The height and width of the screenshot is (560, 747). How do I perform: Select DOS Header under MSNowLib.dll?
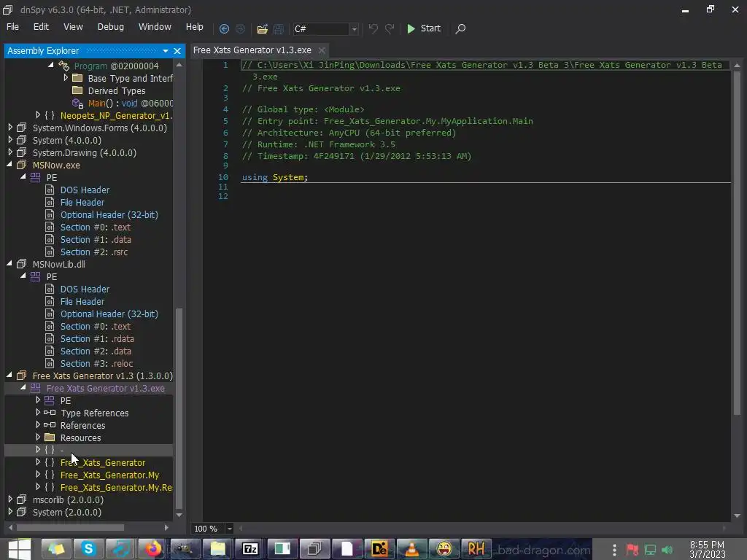click(x=85, y=289)
